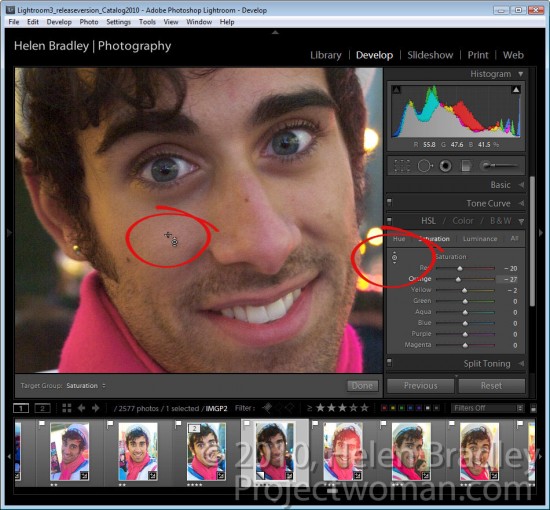The width and height of the screenshot is (550, 510).
Task: Select the Spot Removal tool
Action: [x=425, y=166]
